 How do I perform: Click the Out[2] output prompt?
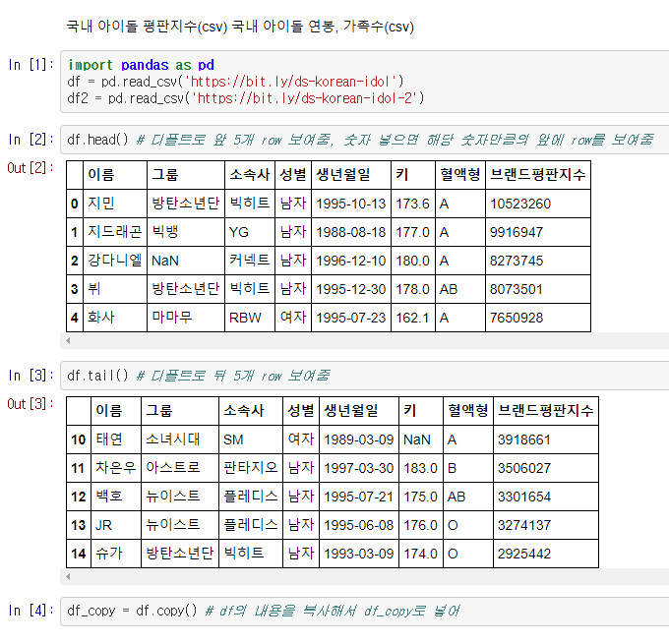pos(30,168)
